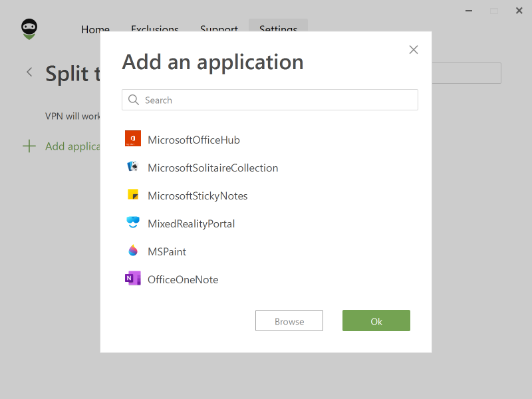The image size is (532, 399).
Task: Open the Home tab
Action: [x=95, y=28]
